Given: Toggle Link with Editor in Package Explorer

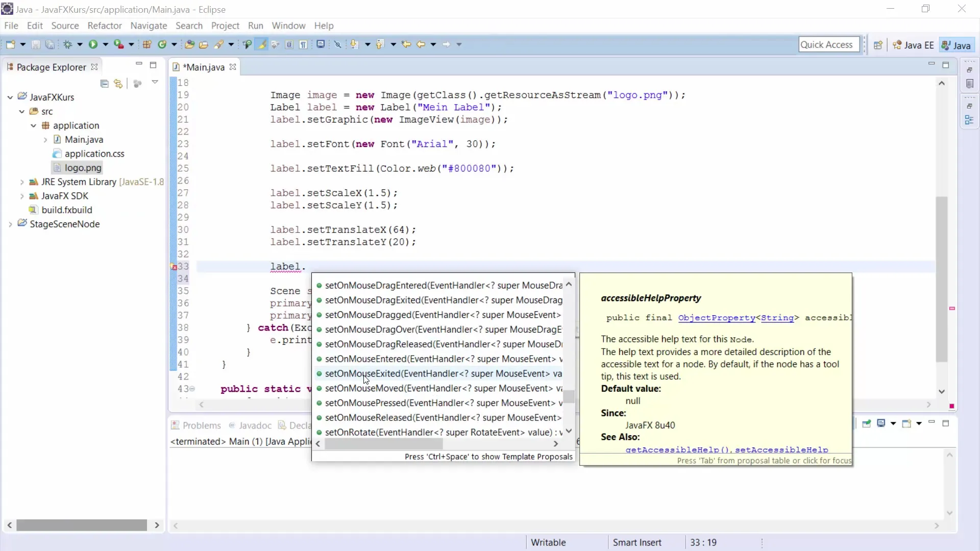Looking at the screenshot, I should point(118,83).
